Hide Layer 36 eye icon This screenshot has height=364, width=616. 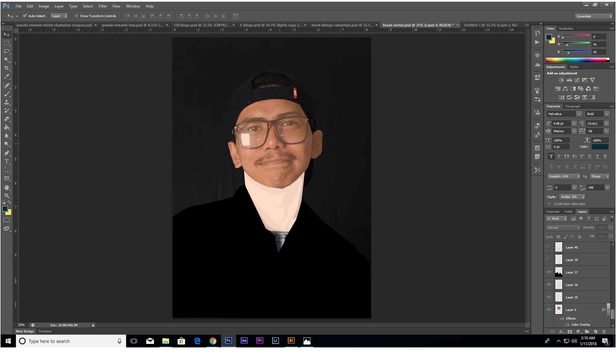point(549,284)
